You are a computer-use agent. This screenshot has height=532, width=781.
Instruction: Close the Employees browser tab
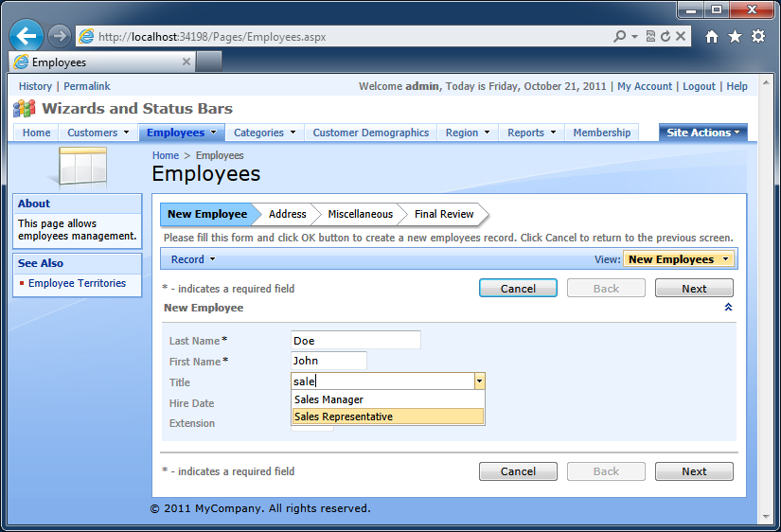186,62
